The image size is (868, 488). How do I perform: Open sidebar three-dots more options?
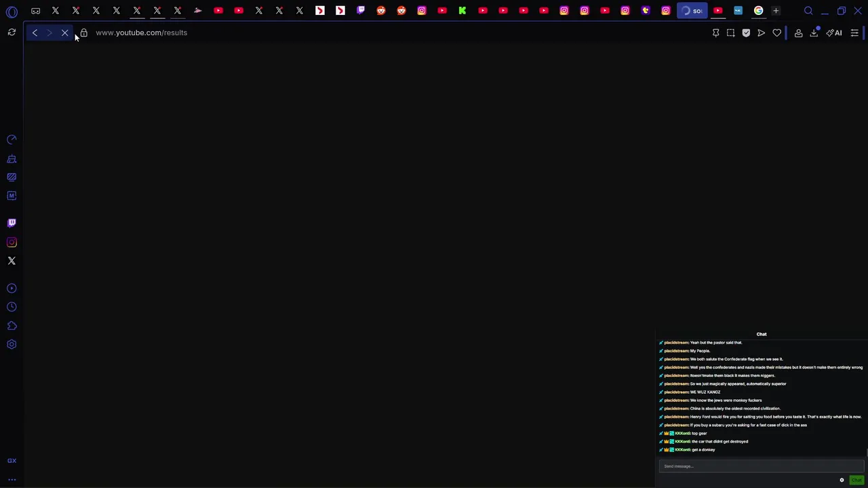pyautogui.click(x=12, y=480)
